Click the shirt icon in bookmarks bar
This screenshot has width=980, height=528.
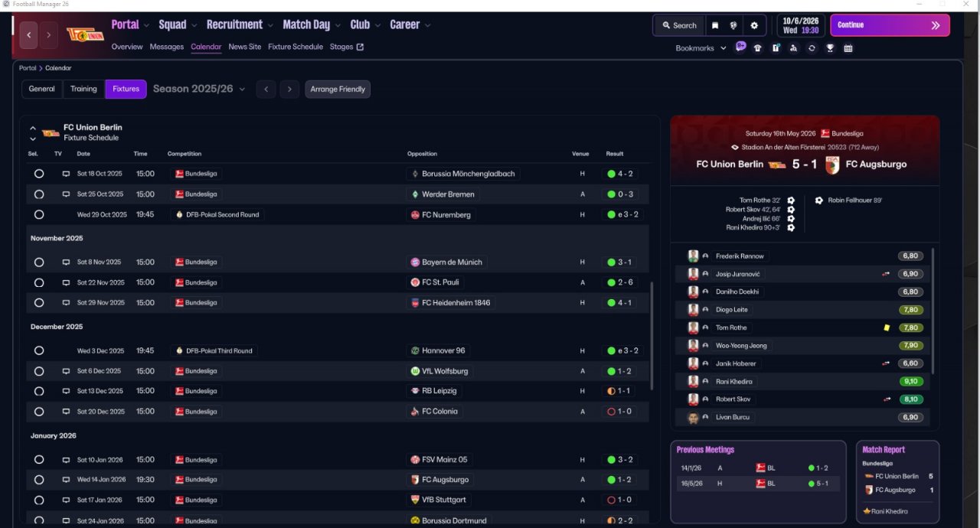click(x=758, y=48)
